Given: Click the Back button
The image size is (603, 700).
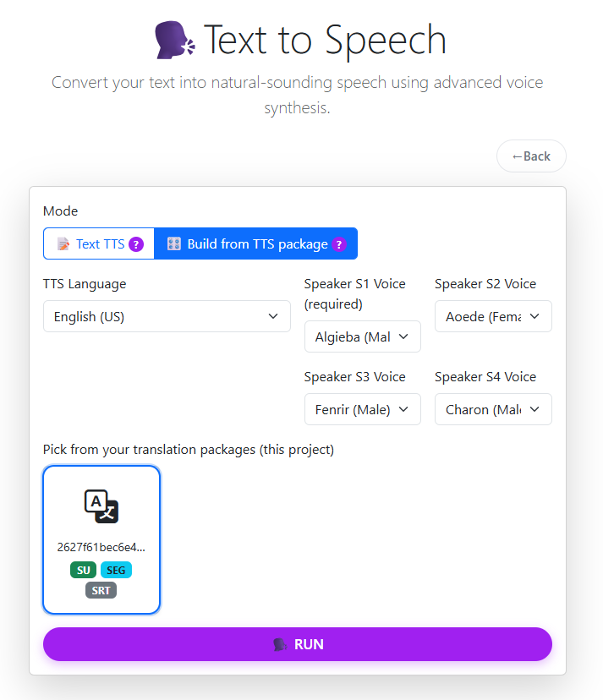Looking at the screenshot, I should pos(531,156).
